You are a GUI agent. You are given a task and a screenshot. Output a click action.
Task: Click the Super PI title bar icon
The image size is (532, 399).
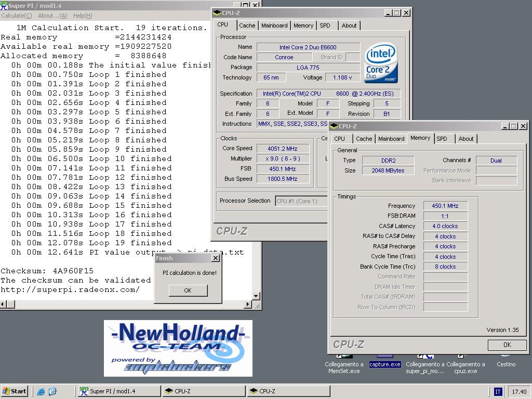[x=4, y=5]
